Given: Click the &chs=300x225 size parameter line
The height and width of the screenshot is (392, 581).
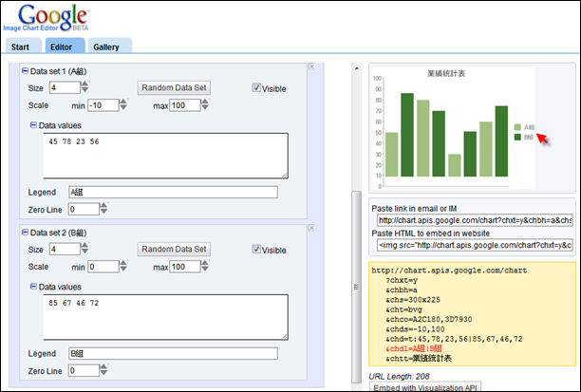Looking at the screenshot, I should pyautogui.click(x=413, y=299).
